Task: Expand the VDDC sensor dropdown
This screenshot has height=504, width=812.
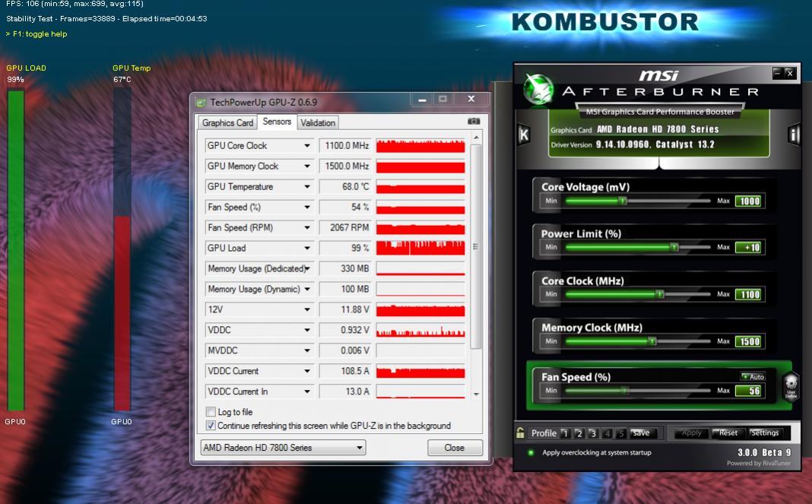Action: click(x=307, y=330)
